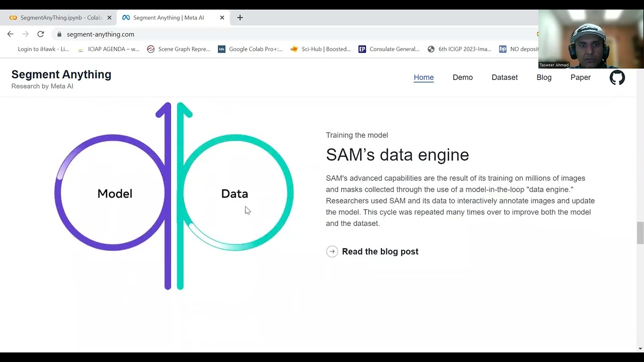Close the Segment Anything Meta AI tab
The width and height of the screenshot is (644, 362).
pyautogui.click(x=222, y=18)
